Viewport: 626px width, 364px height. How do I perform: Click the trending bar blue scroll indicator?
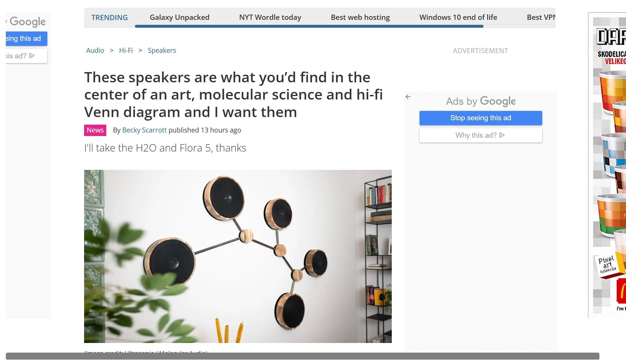[x=309, y=26]
